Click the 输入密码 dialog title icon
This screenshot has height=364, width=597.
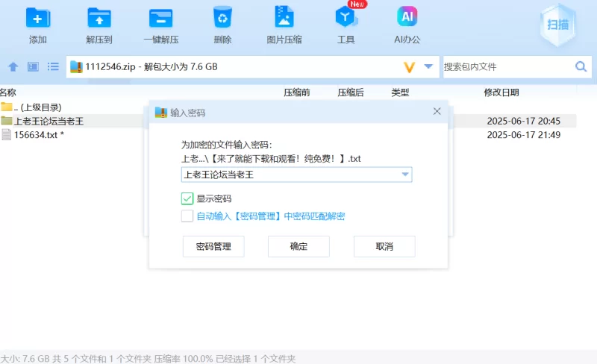(161, 113)
